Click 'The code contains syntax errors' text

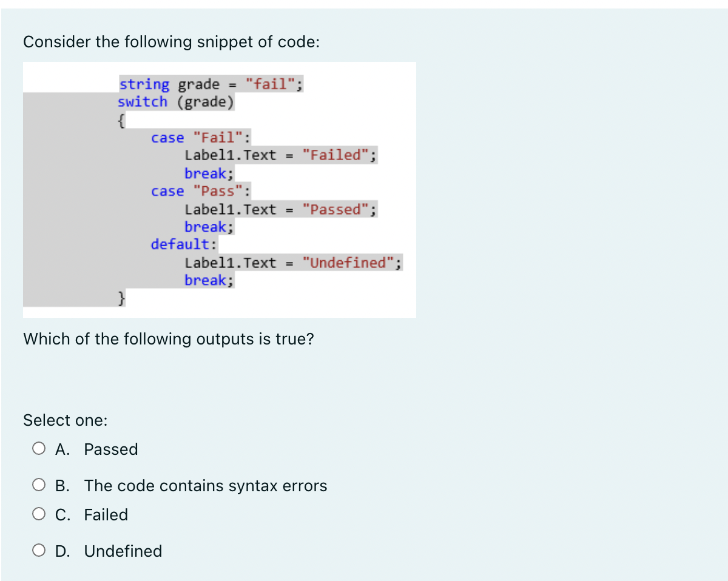pyautogui.click(x=206, y=486)
